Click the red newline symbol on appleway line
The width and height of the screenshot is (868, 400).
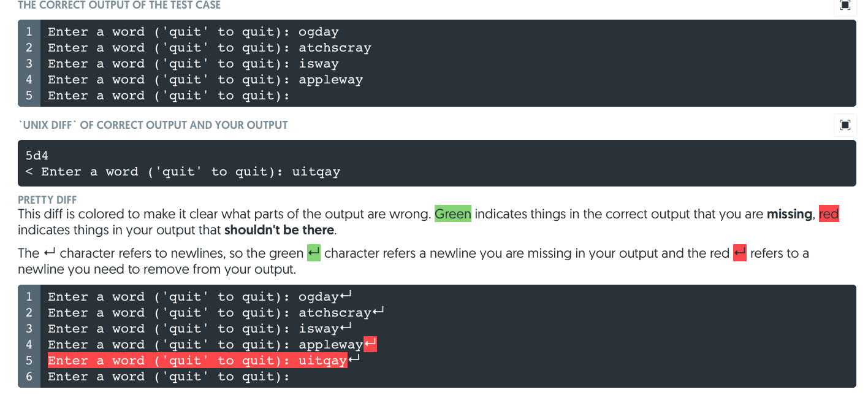click(370, 344)
